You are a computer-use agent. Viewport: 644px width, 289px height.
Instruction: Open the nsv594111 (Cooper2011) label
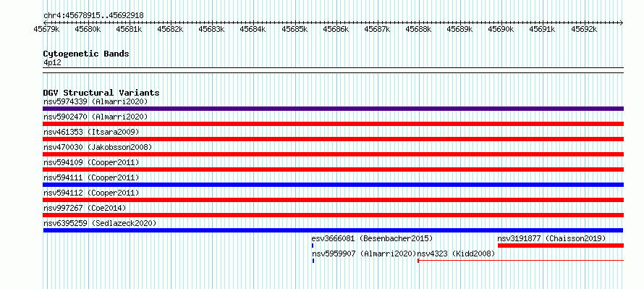click(91, 177)
